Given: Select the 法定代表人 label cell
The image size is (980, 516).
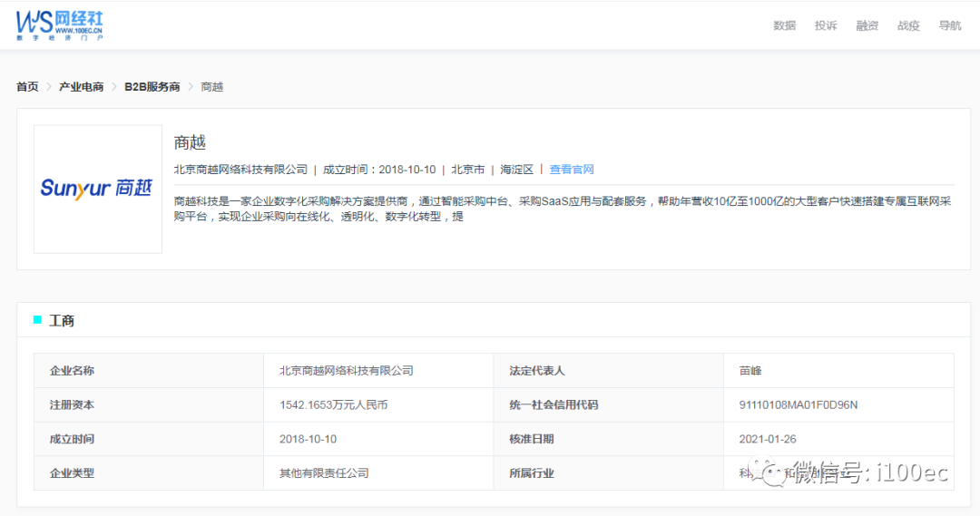Looking at the screenshot, I should tap(609, 370).
